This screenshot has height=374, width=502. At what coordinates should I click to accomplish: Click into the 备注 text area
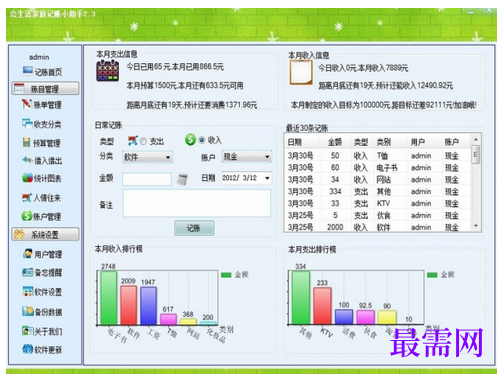pyautogui.click(x=197, y=203)
